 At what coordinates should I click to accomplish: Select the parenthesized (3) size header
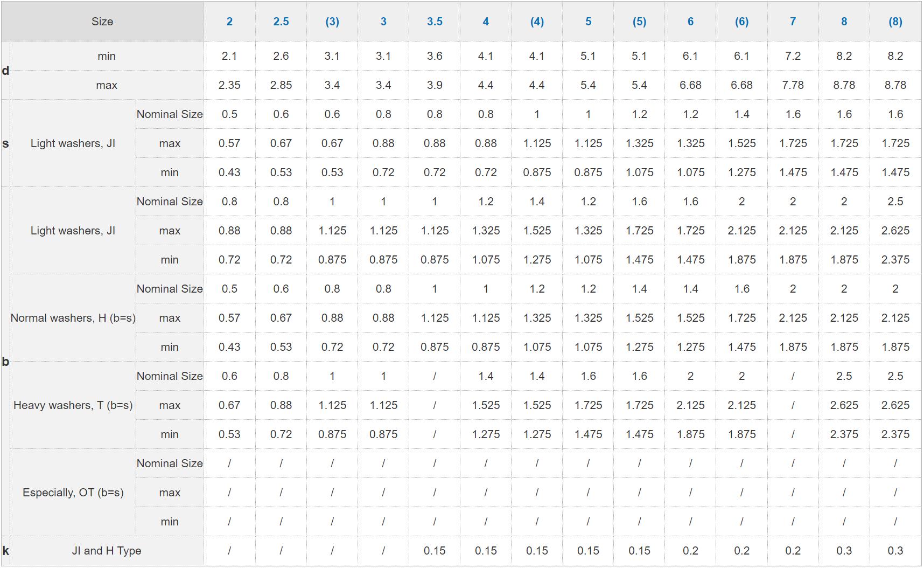coord(332,22)
